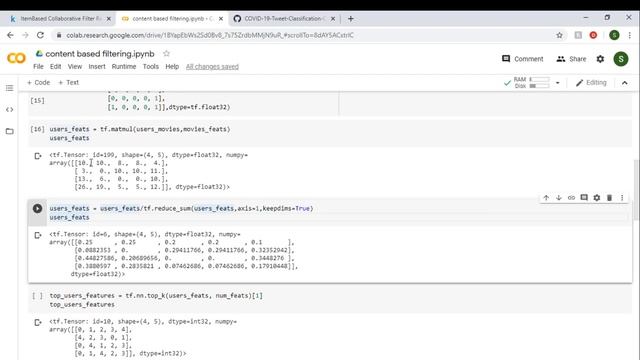This screenshot has width=640, height=360.
Task: Click the browser address bar URL
Action: click(210, 35)
